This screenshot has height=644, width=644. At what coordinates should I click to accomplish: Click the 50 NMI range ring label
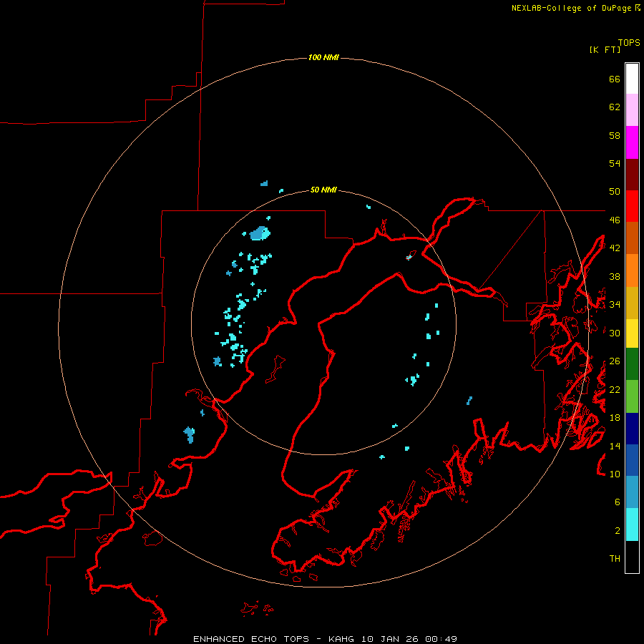coord(323,190)
